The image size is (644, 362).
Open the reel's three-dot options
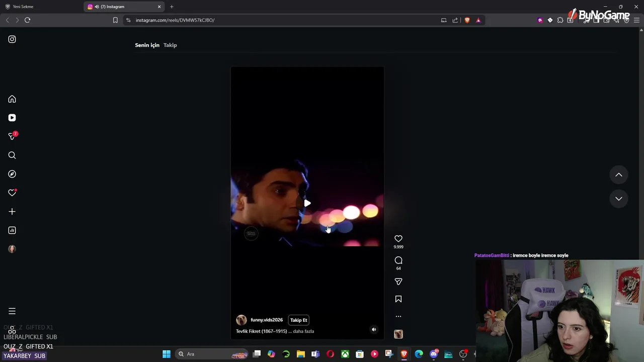398,316
